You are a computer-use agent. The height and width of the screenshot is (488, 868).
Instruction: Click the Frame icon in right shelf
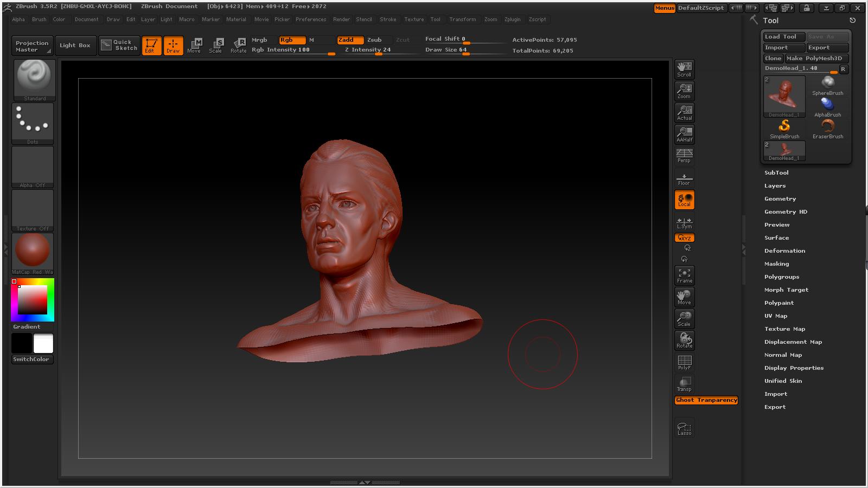point(684,275)
